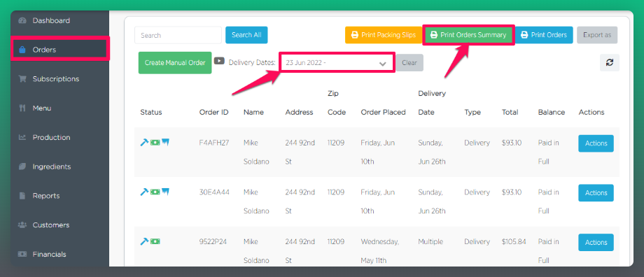Click the refresh orders icon
This screenshot has height=277, width=644.
[610, 63]
